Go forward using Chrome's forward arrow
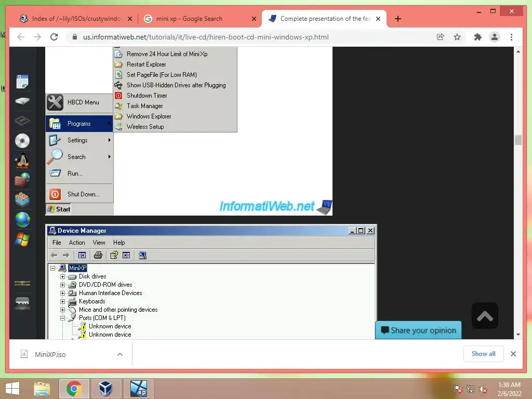The width and height of the screenshot is (532, 399). pos(37,37)
